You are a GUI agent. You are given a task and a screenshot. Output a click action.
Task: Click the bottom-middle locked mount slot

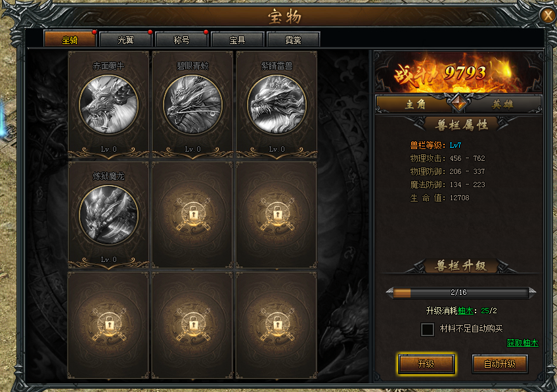click(192, 325)
